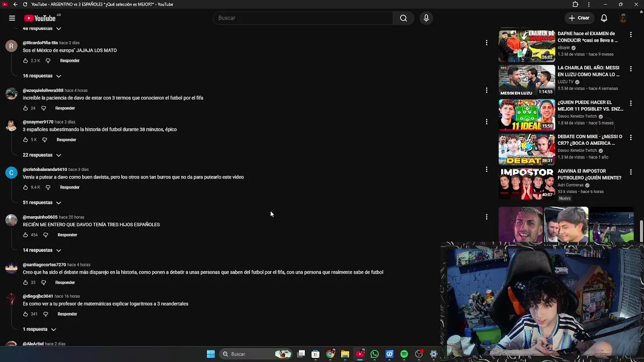Open '¿QUIEN PUEDE HACER EL MEJOR 11' video title
The width and height of the screenshot is (644, 362).
tap(590, 106)
